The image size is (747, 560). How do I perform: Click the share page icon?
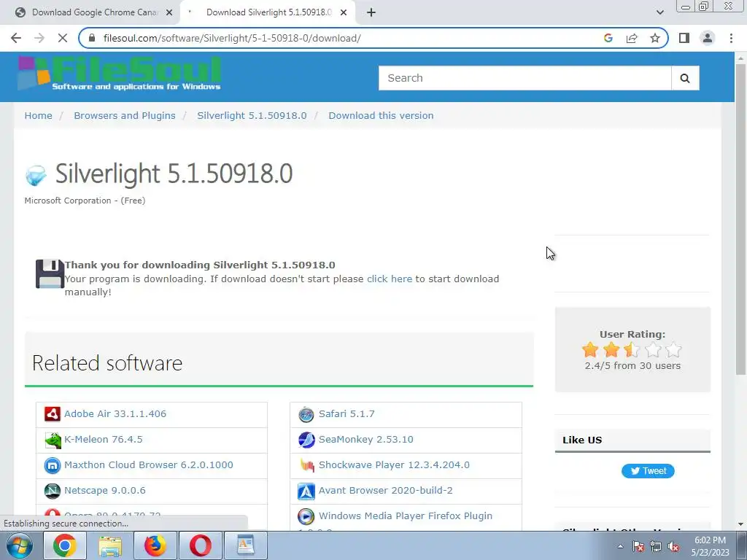[632, 38]
